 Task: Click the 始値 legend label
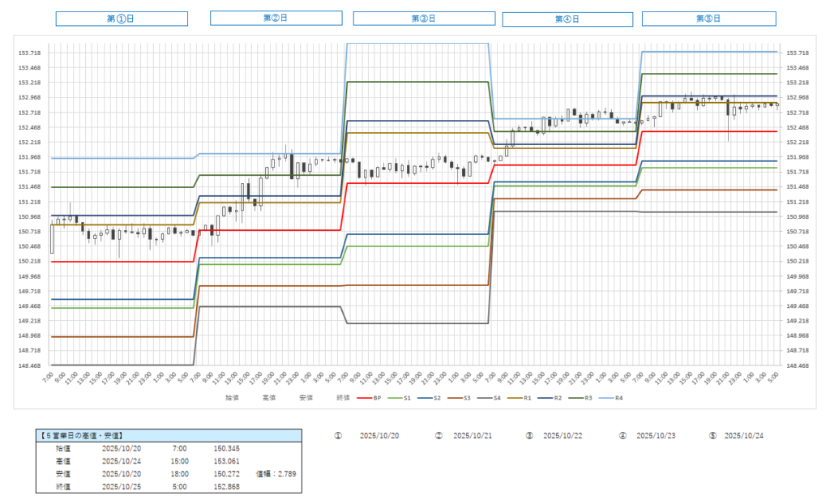click(233, 398)
